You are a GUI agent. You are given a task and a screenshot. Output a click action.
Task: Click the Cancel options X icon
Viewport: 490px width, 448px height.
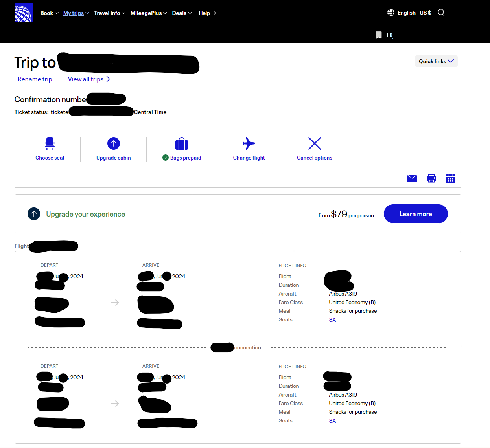(x=314, y=143)
